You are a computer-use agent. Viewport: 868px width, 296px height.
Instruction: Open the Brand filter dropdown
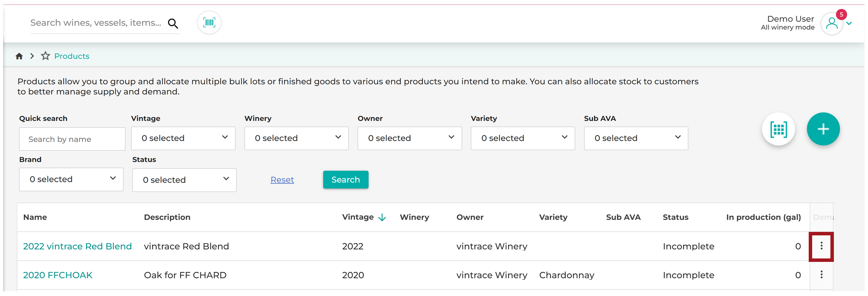(71, 180)
